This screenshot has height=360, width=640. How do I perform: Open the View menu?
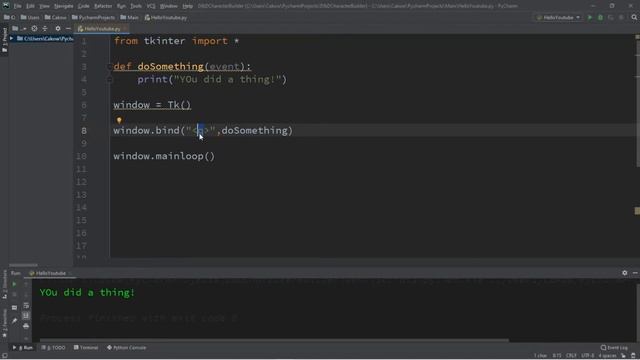[44, 6]
